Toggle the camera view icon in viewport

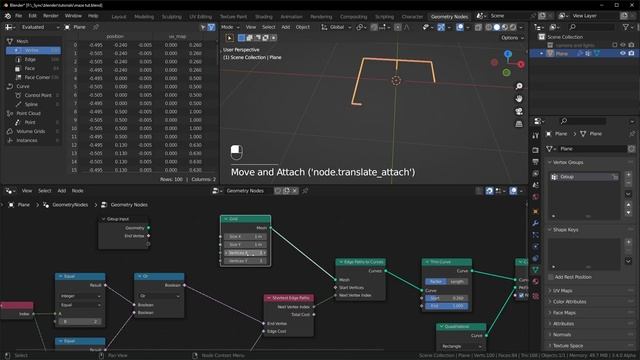tap(519, 111)
